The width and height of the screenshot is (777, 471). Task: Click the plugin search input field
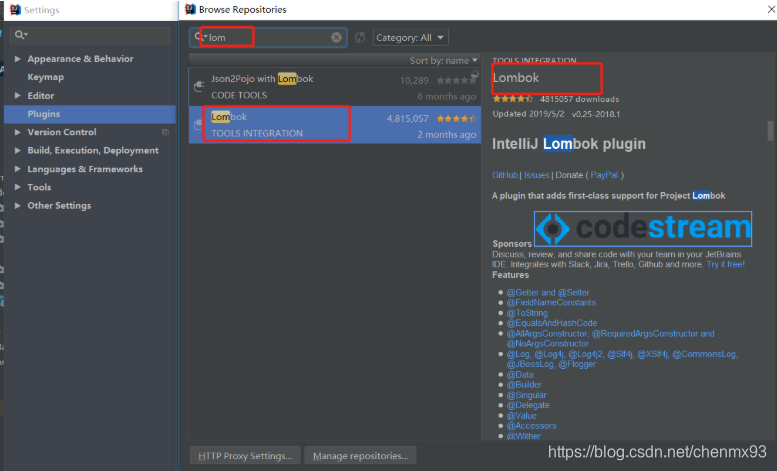click(x=268, y=37)
